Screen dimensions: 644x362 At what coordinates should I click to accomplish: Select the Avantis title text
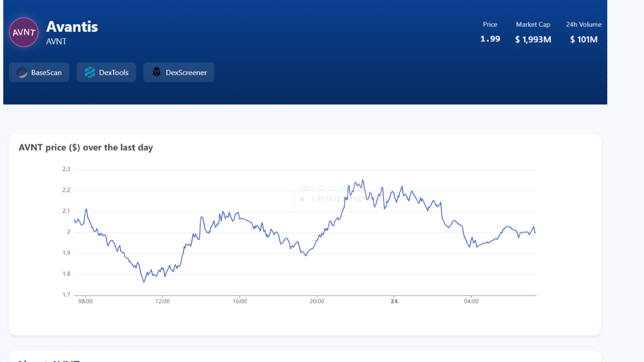(x=72, y=27)
